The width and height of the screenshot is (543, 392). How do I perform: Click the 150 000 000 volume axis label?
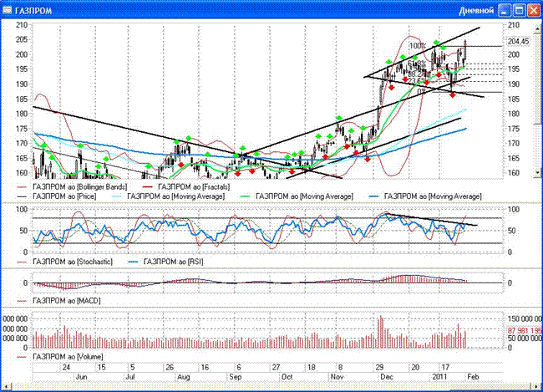pos(525,319)
